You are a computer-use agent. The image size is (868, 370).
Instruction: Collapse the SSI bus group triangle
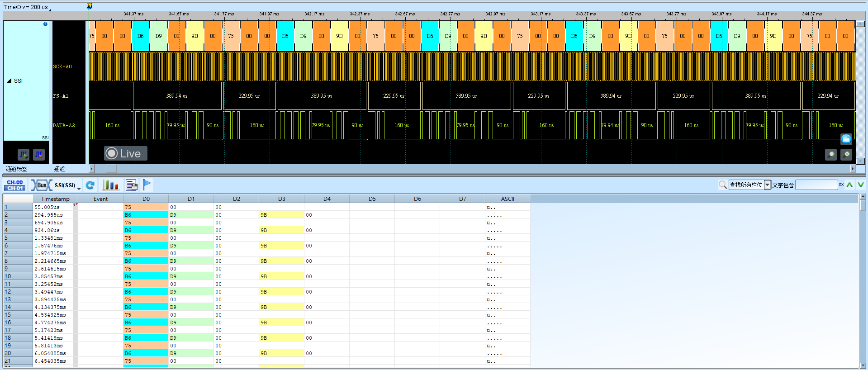pyautogui.click(x=9, y=81)
